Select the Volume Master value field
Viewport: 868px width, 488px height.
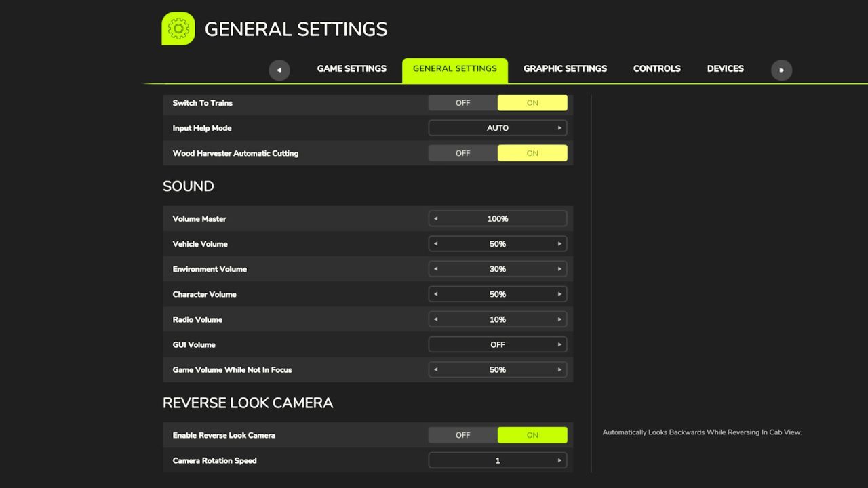tap(498, 219)
